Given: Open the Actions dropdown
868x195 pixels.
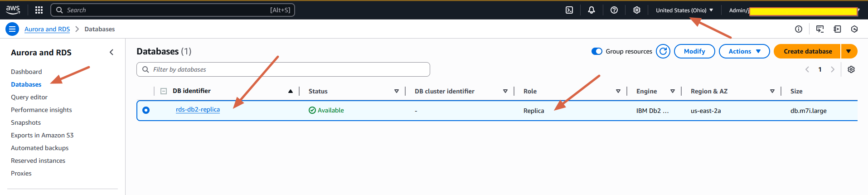Looking at the screenshot, I should (744, 51).
